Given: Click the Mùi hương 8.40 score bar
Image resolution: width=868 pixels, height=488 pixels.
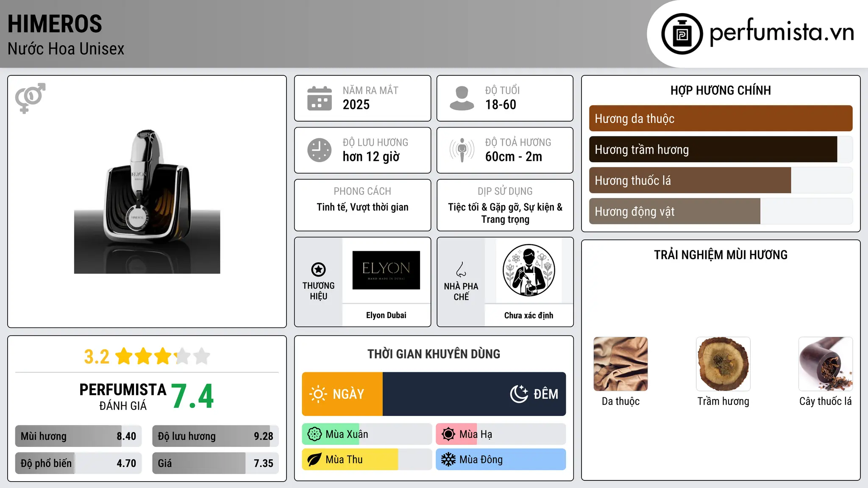Looking at the screenshot, I should click(x=78, y=436).
